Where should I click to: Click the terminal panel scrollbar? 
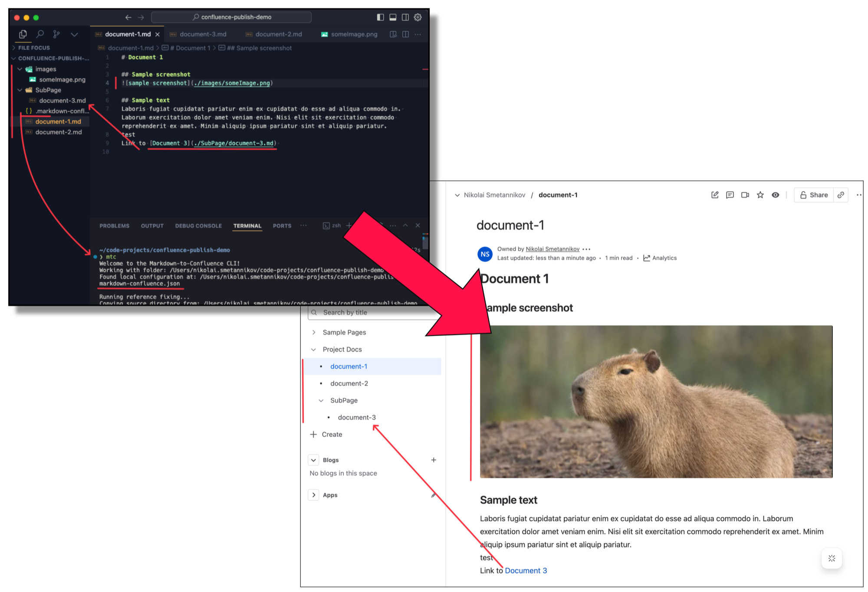pyautogui.click(x=425, y=243)
